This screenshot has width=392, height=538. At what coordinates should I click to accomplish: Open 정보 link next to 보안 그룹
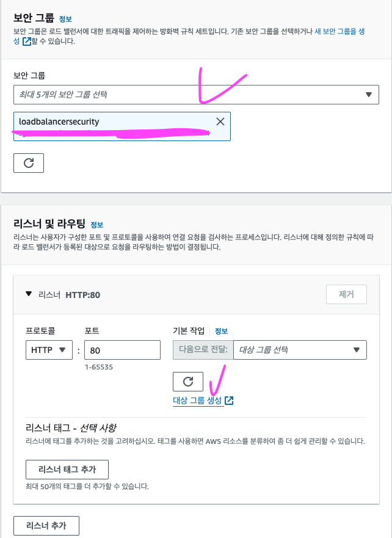[65, 19]
